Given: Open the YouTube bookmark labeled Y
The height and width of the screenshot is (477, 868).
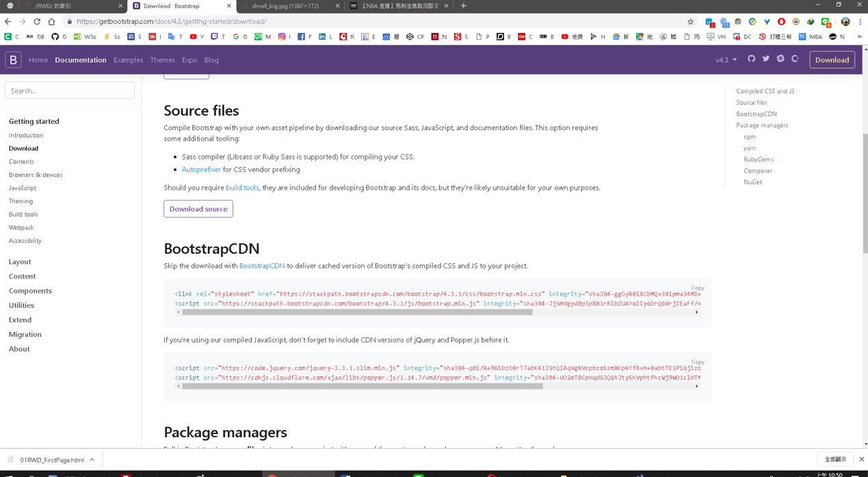Looking at the screenshot, I should tap(197, 37).
